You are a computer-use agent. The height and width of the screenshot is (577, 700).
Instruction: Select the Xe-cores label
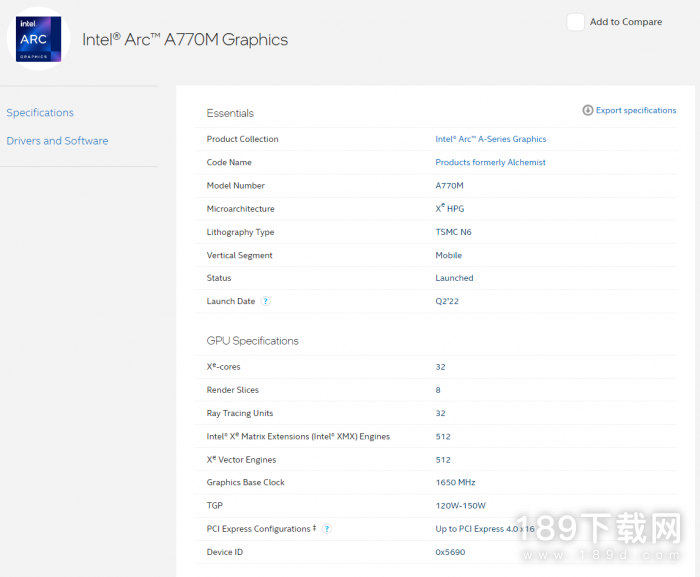(x=223, y=367)
